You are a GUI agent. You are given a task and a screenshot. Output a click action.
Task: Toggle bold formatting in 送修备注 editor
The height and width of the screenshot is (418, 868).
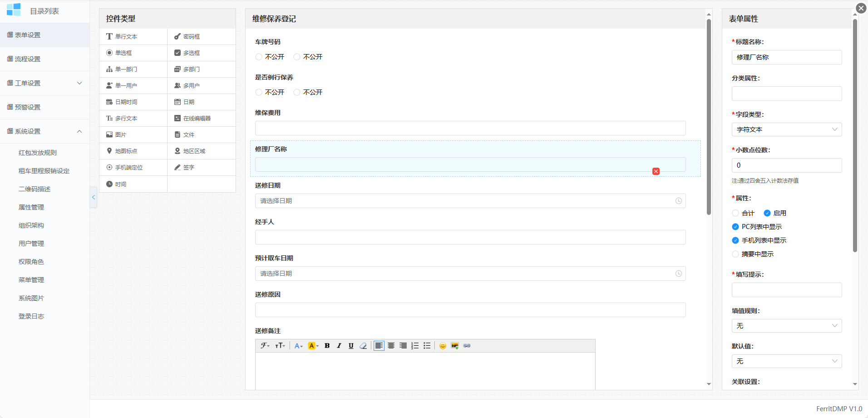[327, 346]
